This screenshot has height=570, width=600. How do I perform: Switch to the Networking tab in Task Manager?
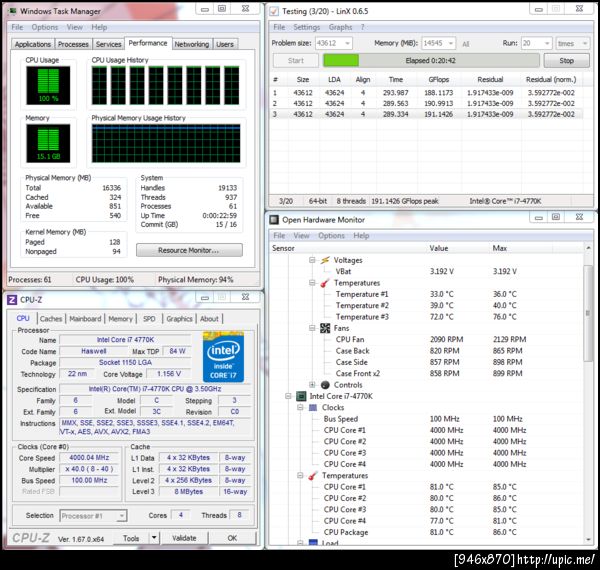click(192, 44)
